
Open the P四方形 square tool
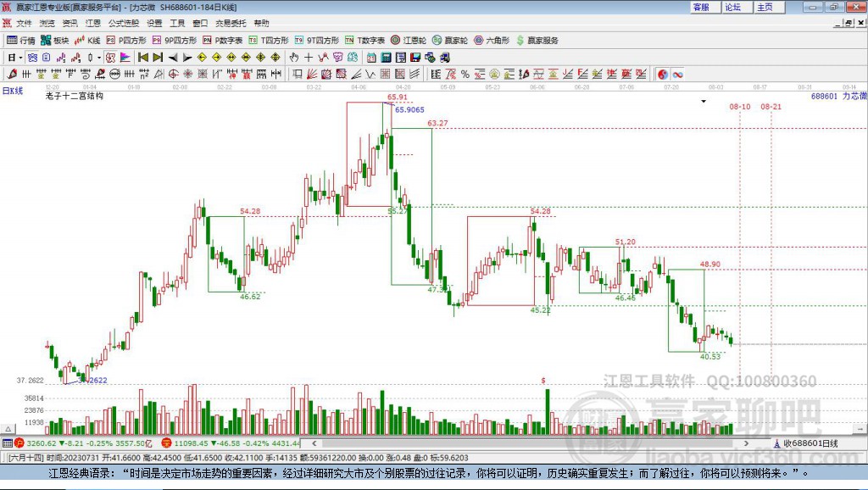click(x=126, y=41)
